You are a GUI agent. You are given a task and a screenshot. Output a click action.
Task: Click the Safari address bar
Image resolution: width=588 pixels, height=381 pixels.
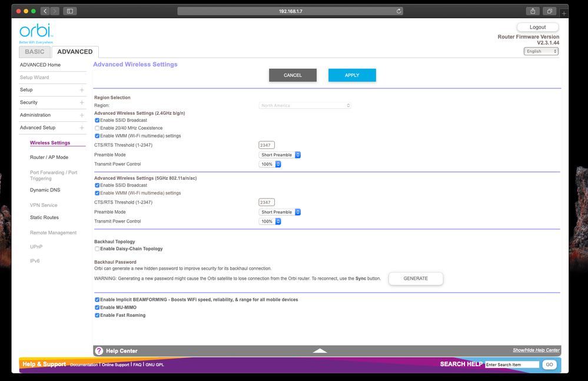click(290, 11)
